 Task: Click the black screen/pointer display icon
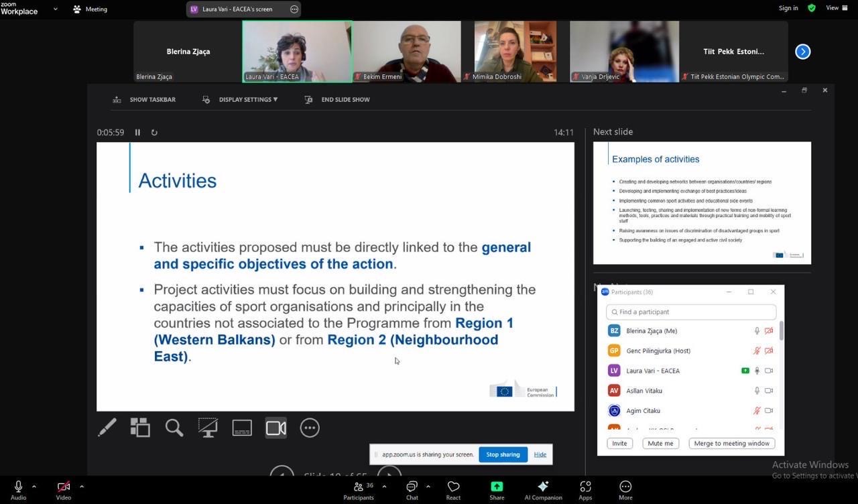click(x=208, y=428)
